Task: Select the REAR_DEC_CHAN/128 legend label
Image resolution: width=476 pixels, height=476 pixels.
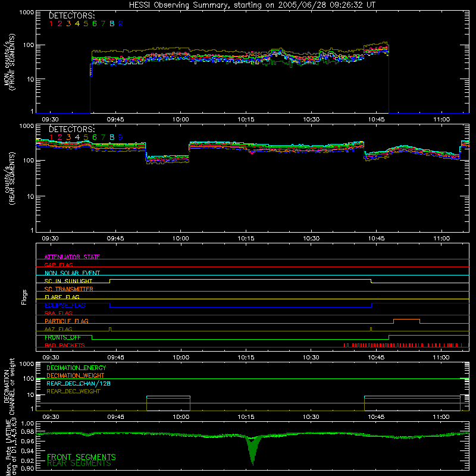Action: click(79, 383)
